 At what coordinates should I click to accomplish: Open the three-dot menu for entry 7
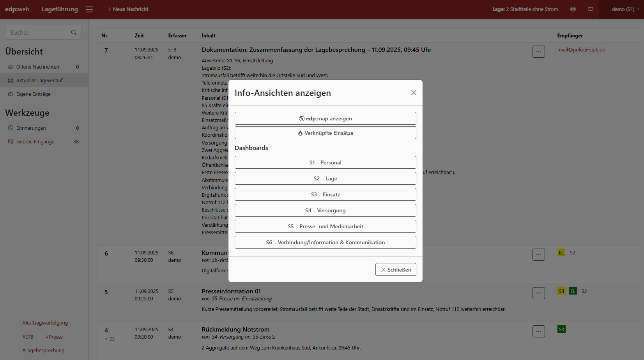click(x=538, y=52)
